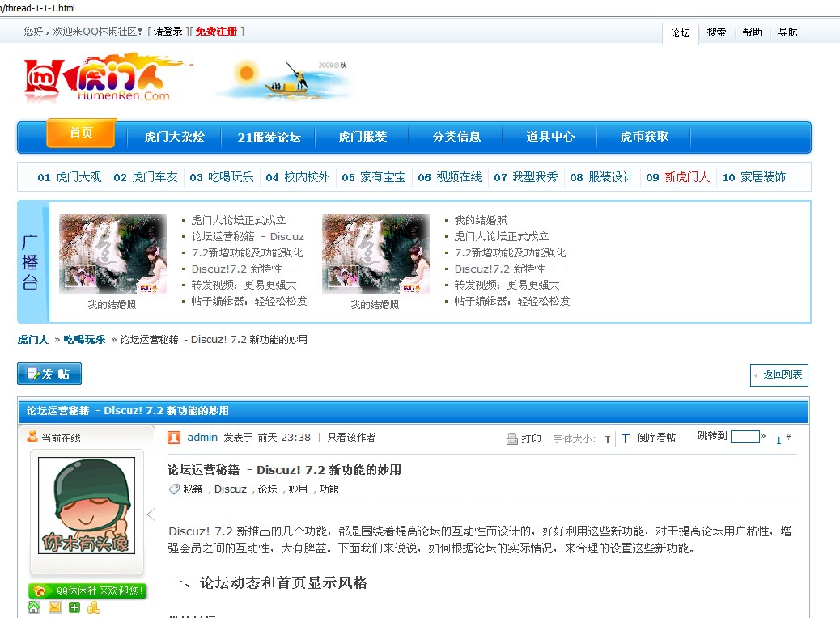This screenshot has width=840, height=618.
Task: Click the arrow button after the 跳转到 box
Action: click(x=763, y=436)
